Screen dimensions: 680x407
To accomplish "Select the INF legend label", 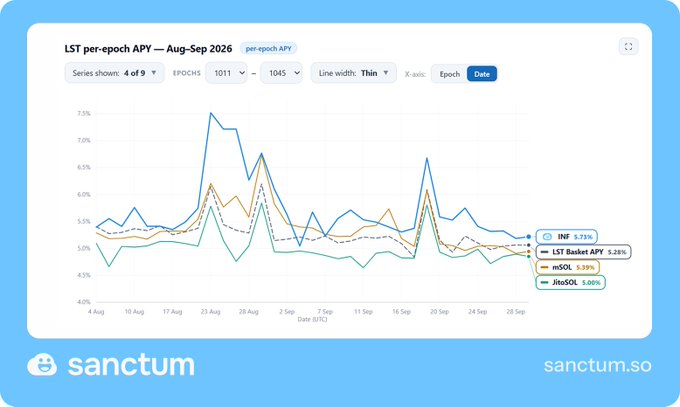I will [x=566, y=237].
